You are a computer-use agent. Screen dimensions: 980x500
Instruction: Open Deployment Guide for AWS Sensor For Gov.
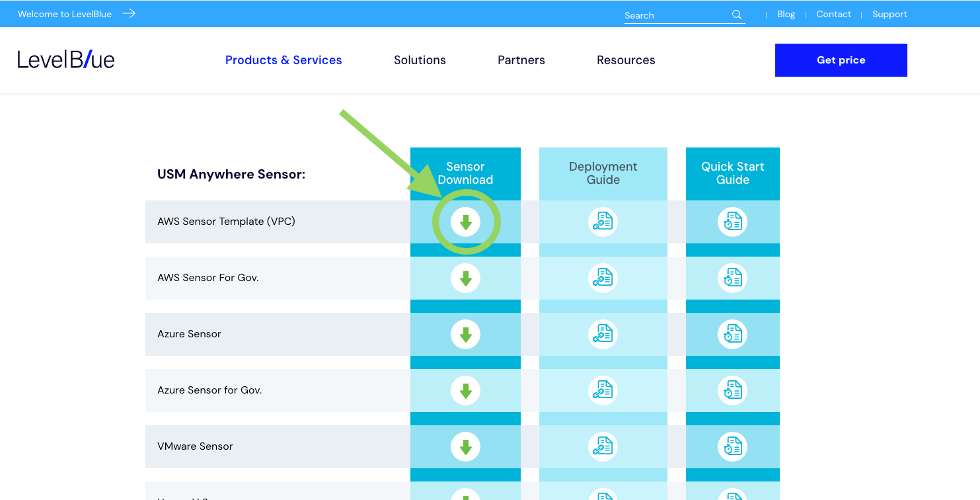tap(603, 278)
